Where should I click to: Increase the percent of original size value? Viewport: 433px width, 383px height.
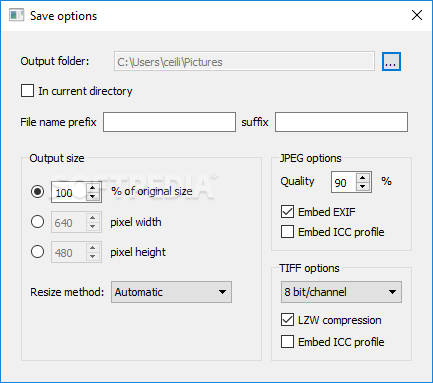pos(93,188)
